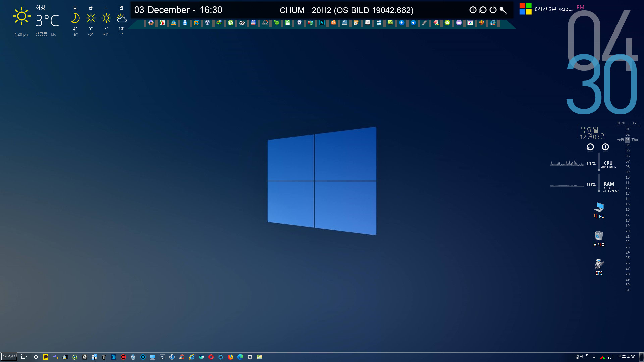
Task: Click the white four-tile windows icon in launcher
Action: click(x=379, y=23)
